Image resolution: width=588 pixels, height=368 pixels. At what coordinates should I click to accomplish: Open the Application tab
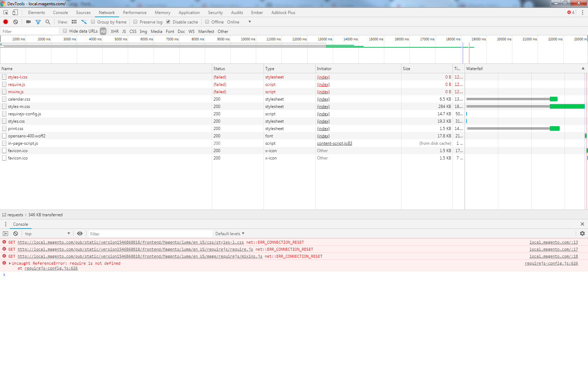tap(189, 12)
